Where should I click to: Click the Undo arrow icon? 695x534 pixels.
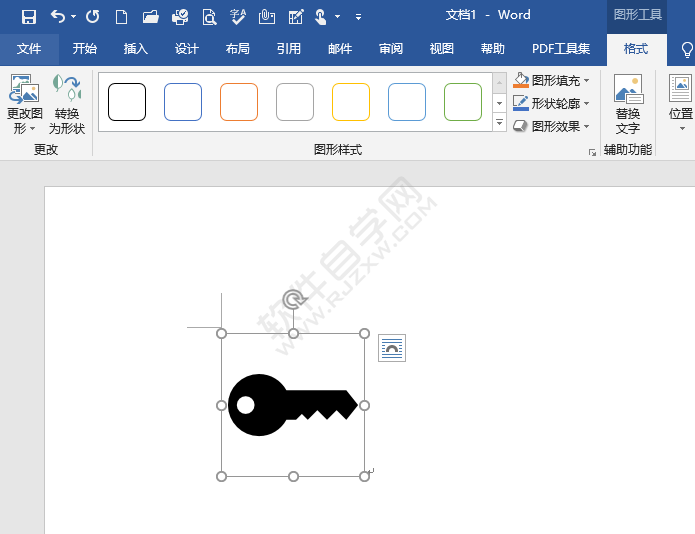(58, 17)
